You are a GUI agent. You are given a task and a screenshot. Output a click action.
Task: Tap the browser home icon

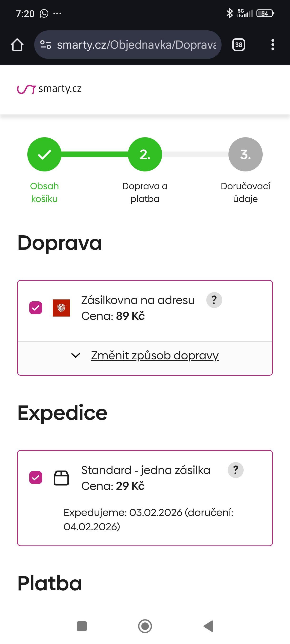click(x=17, y=45)
